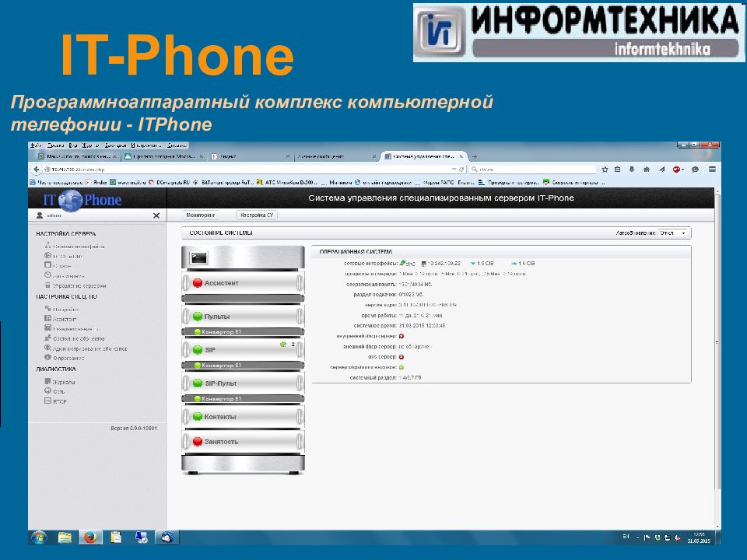The width and height of the screenshot is (747, 560).
Task: Open the URL history dropdown arrow in address bar
Action: (x=454, y=169)
